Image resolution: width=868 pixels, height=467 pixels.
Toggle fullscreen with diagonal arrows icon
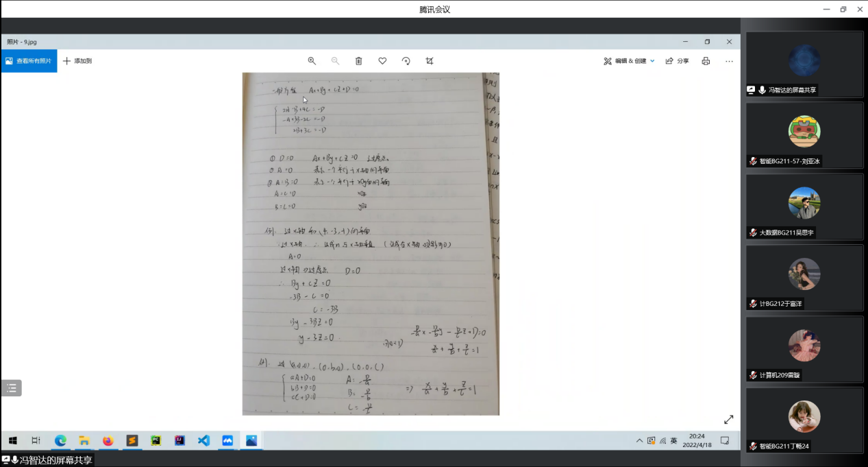(x=728, y=419)
